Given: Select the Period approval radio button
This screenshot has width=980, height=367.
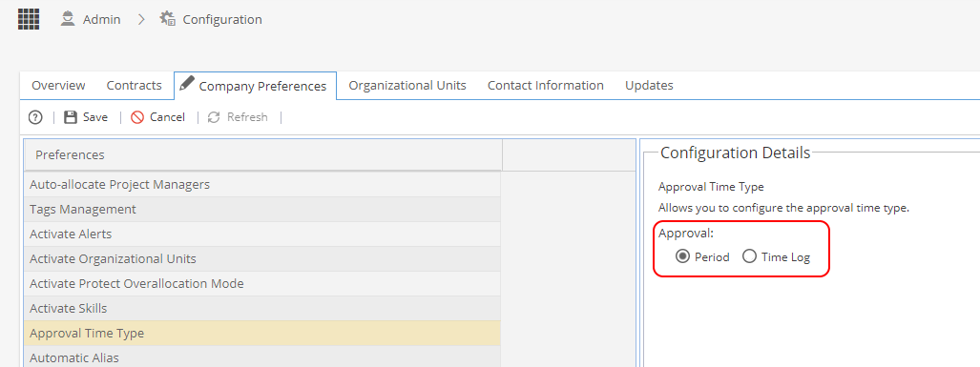Looking at the screenshot, I should 683,256.
